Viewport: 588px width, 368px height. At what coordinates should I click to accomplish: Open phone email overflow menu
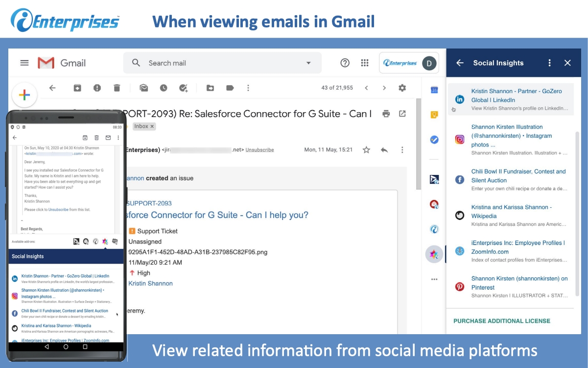coord(118,138)
